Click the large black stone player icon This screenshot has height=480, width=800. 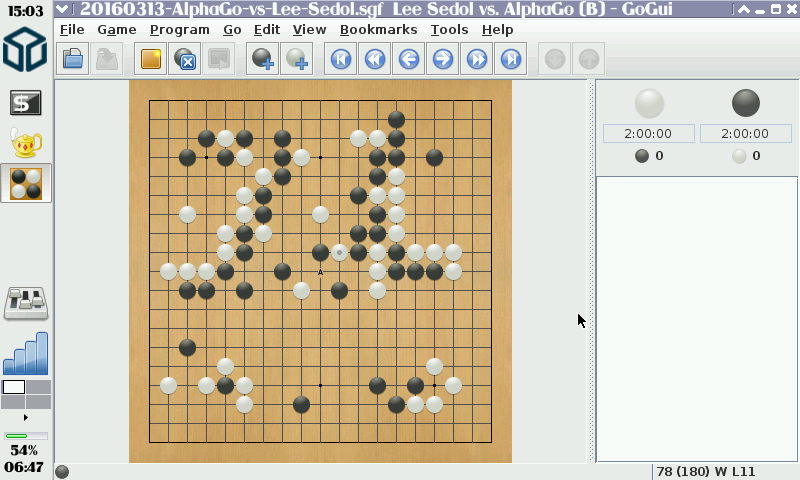[x=746, y=103]
